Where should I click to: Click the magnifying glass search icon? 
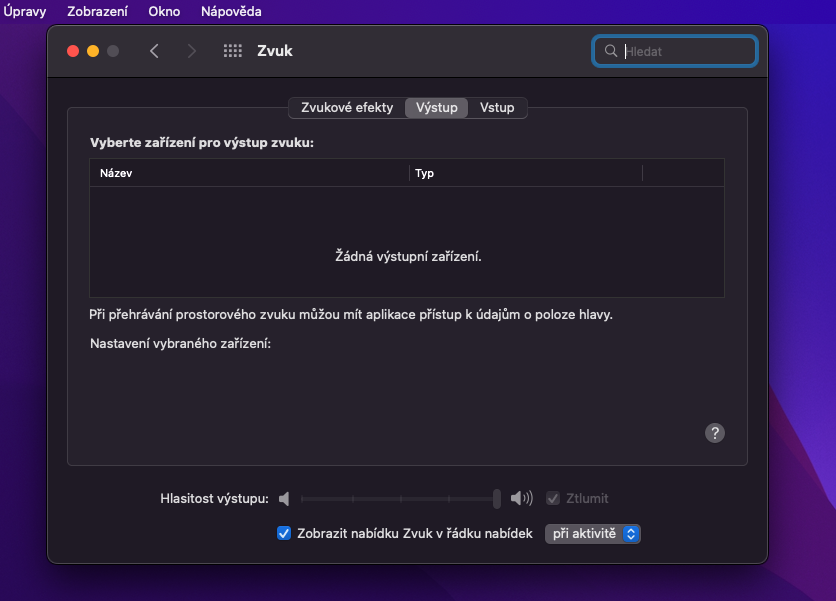pos(611,51)
